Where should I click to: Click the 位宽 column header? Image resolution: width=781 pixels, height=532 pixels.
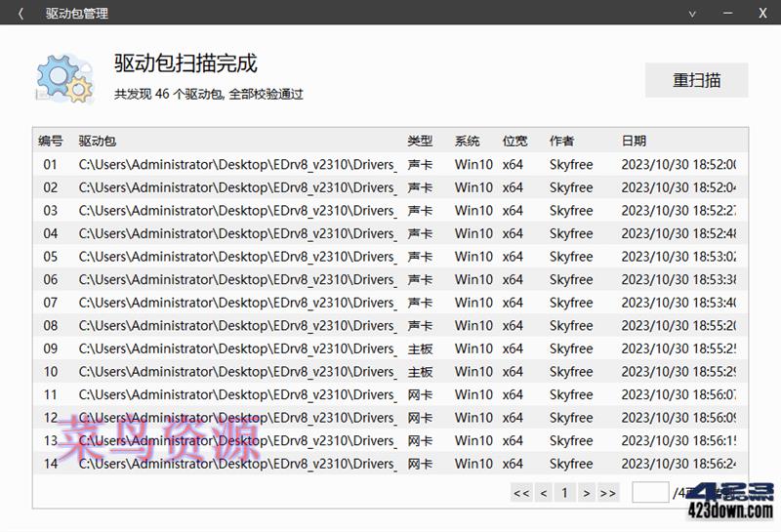pyautogui.click(x=514, y=141)
